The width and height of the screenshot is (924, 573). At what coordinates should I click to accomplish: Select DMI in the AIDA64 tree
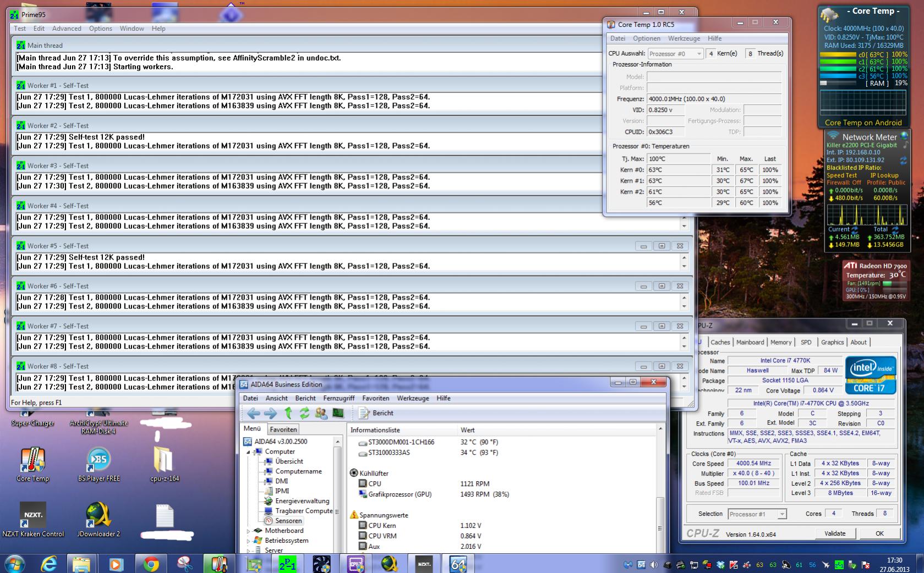[x=281, y=481]
